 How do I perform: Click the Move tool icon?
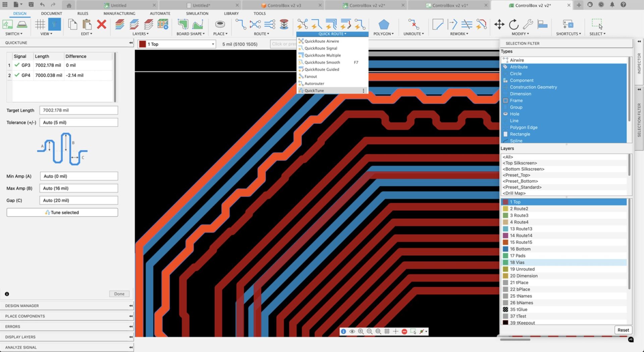click(x=499, y=25)
